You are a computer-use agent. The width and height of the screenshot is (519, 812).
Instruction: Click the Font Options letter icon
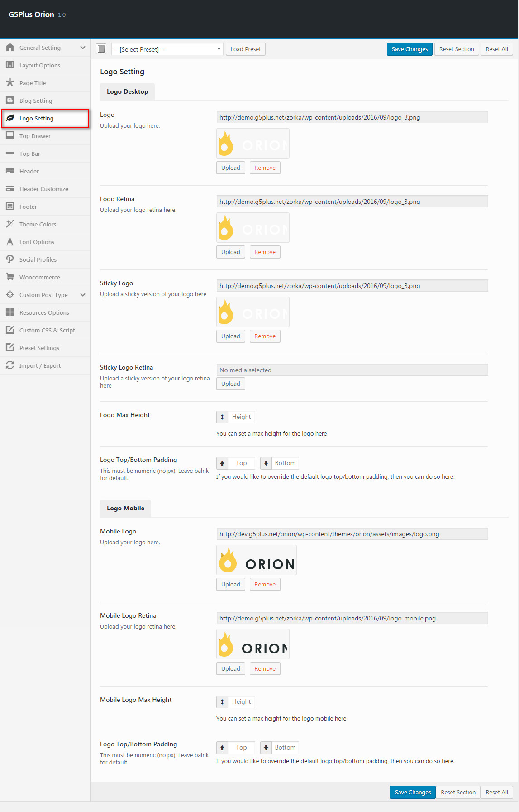[10, 242]
